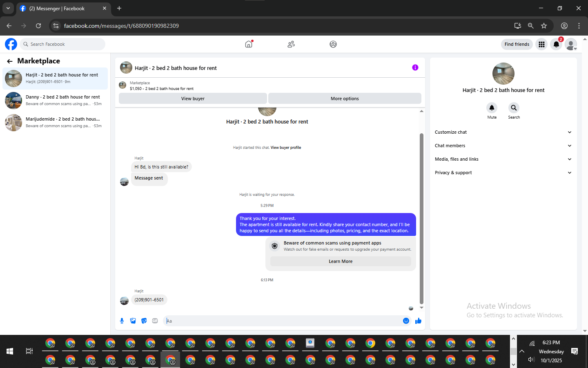
Task: Close the Messenger browser tab
Action: tap(105, 8)
